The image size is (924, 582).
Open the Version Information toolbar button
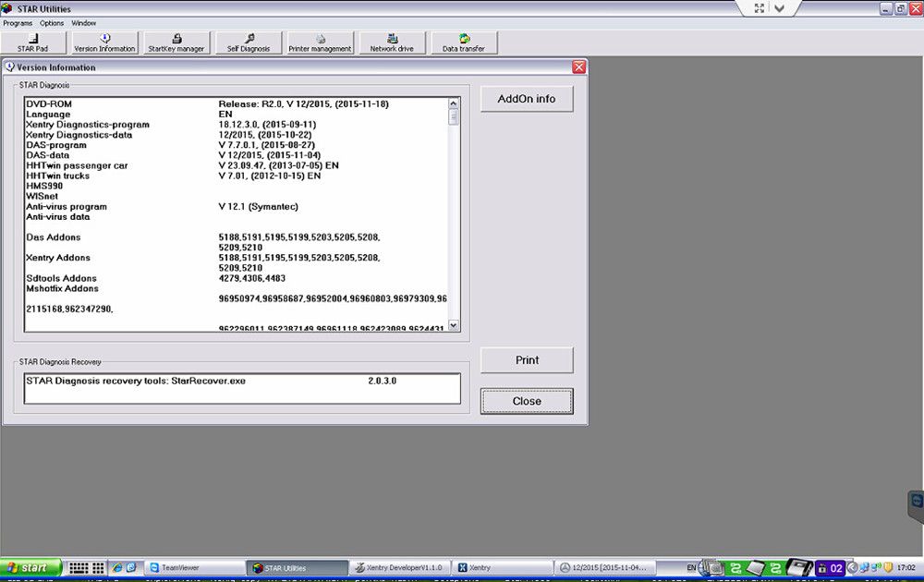tap(105, 43)
